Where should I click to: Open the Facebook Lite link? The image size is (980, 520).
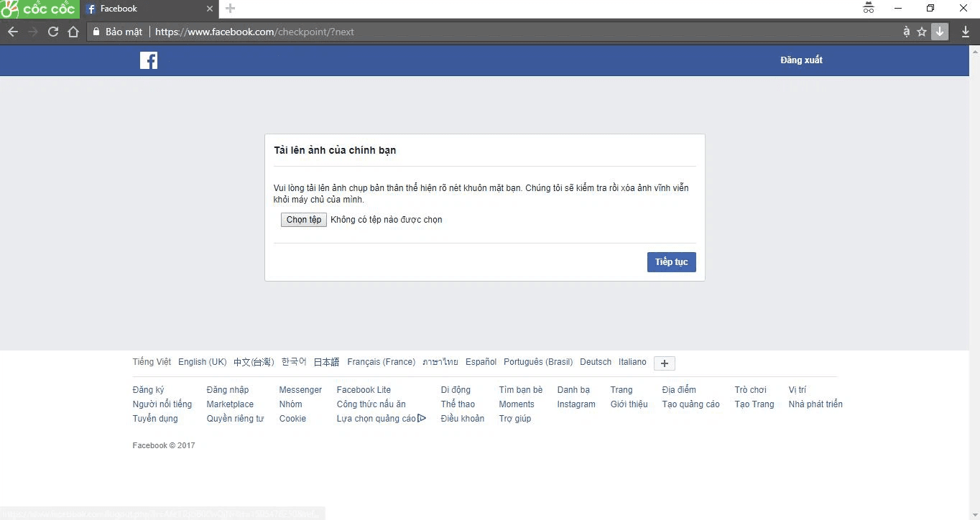(x=363, y=389)
